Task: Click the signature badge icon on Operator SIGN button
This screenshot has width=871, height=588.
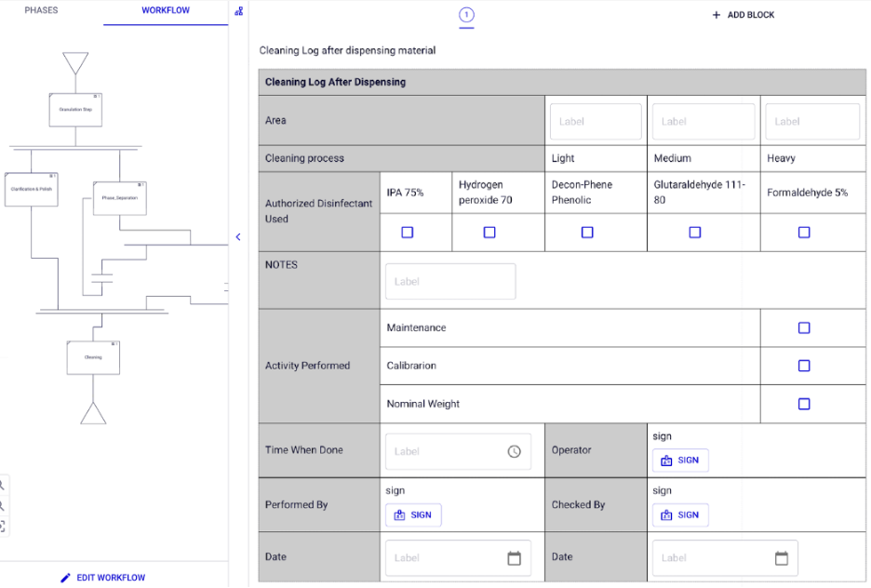Action: [667, 460]
